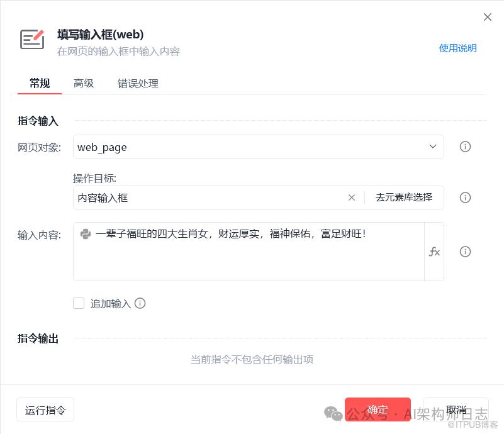504x434 pixels.
Task: Click info icon next to 追加输入
Action: 140,303
